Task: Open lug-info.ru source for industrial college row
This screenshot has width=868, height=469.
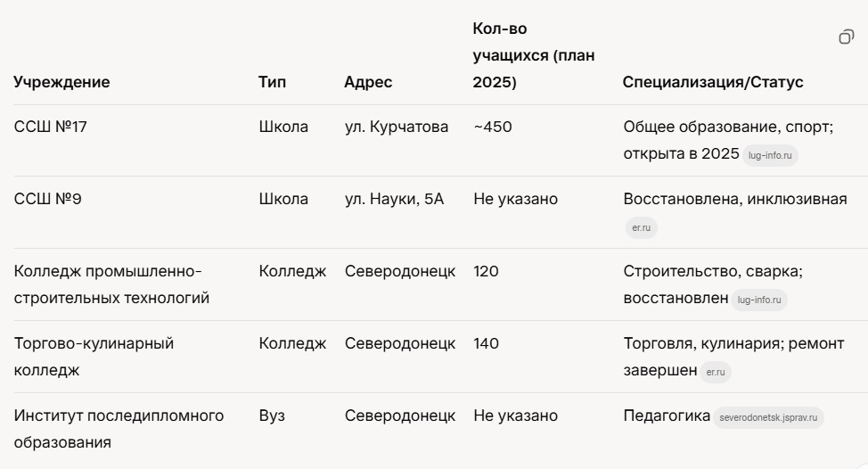Action: point(759,300)
